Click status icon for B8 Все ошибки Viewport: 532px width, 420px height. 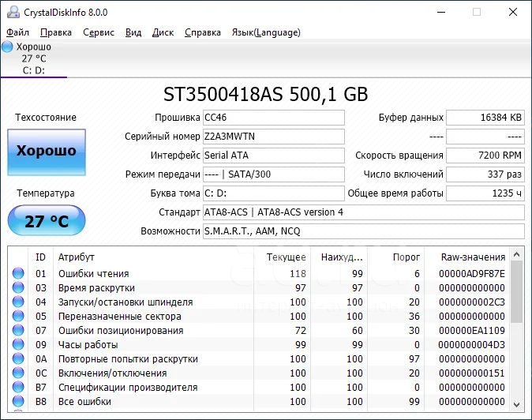pos(18,401)
